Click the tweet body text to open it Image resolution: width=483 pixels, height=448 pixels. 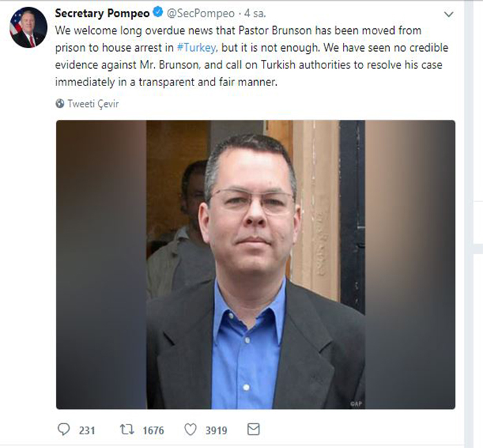coord(252,57)
